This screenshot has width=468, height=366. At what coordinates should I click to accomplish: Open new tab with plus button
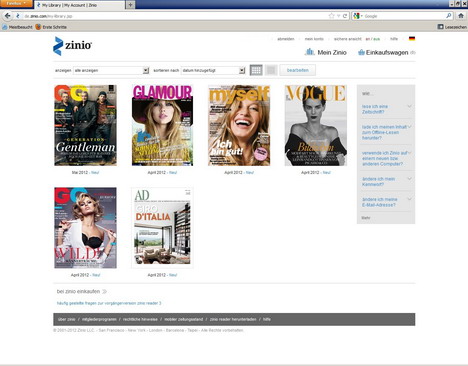(130, 5)
